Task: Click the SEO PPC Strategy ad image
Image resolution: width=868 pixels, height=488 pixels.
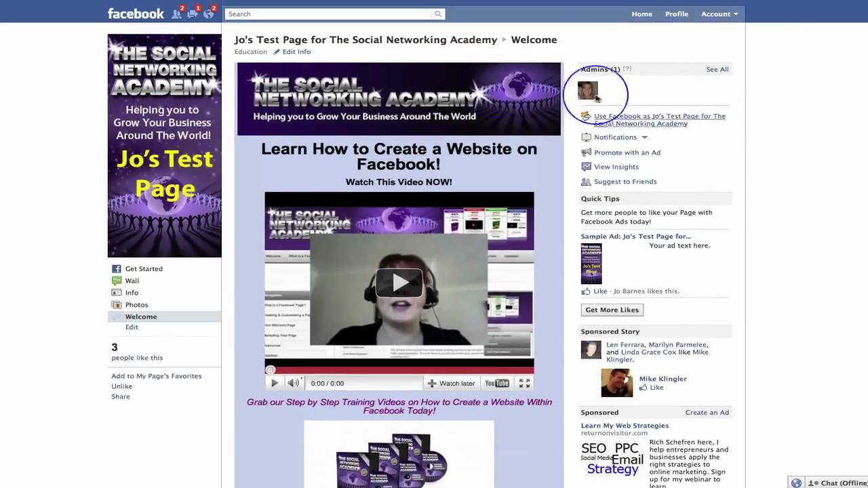Action: (x=612, y=458)
